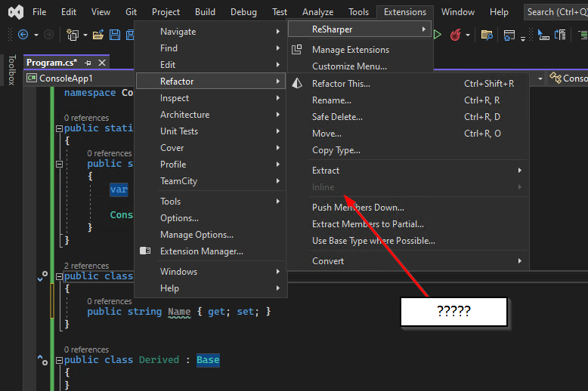Viewport: 588px width, 391px height.
Task: Click the browser window toolbar icon
Action: click(509, 35)
